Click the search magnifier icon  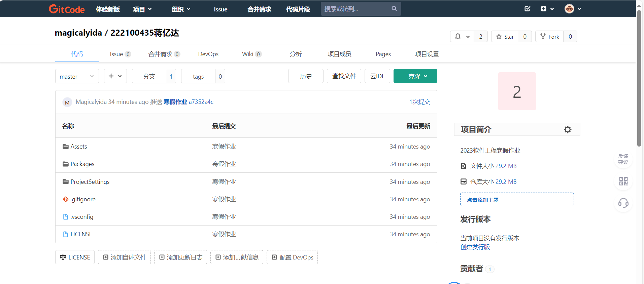(x=394, y=9)
